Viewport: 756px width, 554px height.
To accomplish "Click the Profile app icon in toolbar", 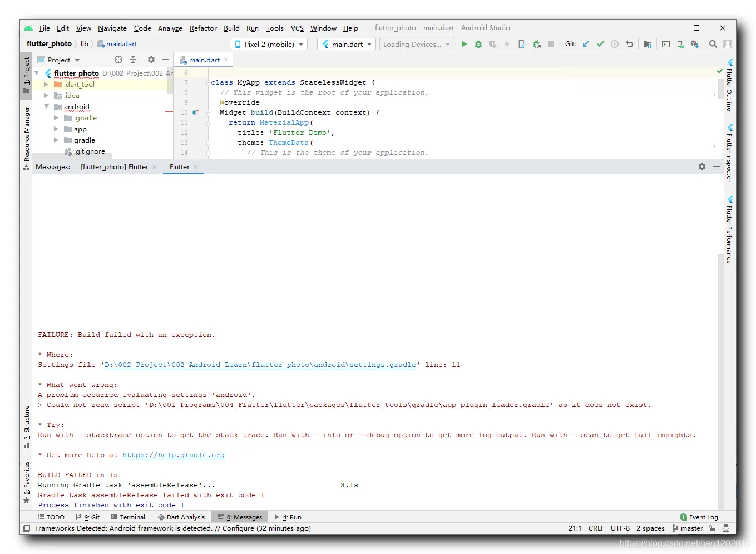I will tap(521, 44).
